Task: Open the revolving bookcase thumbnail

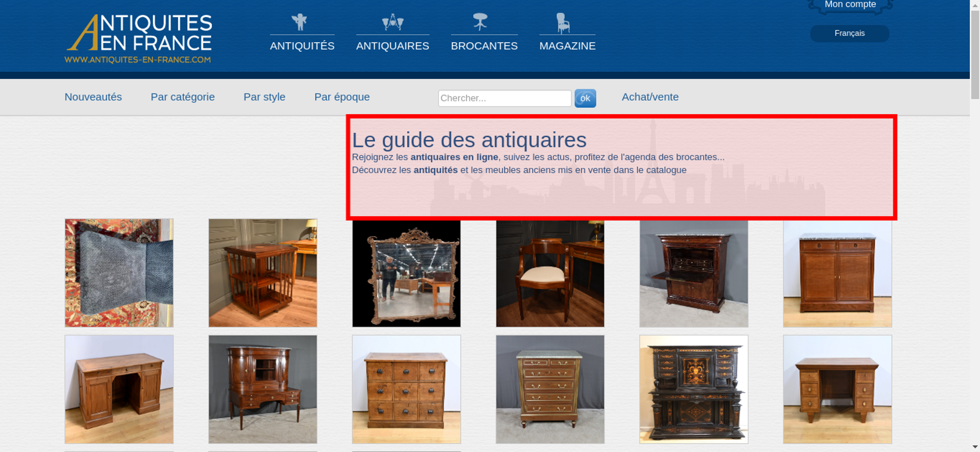Action: click(263, 273)
